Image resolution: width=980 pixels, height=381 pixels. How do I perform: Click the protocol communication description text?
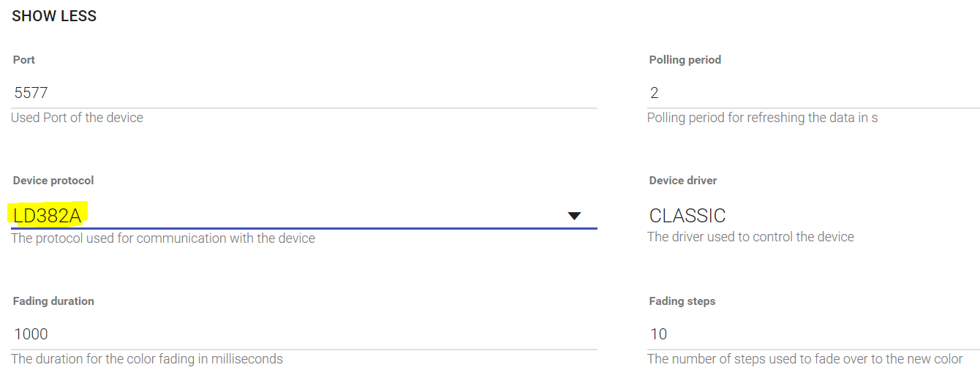(x=163, y=238)
